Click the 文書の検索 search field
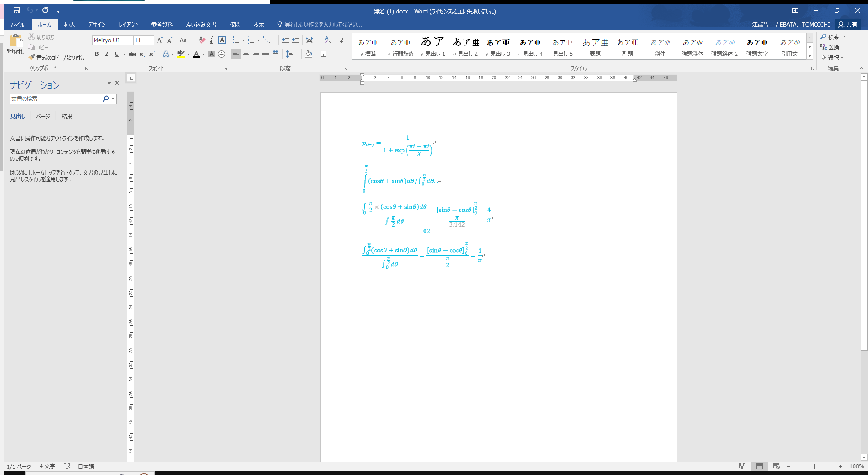The image size is (868, 475). pos(55,99)
